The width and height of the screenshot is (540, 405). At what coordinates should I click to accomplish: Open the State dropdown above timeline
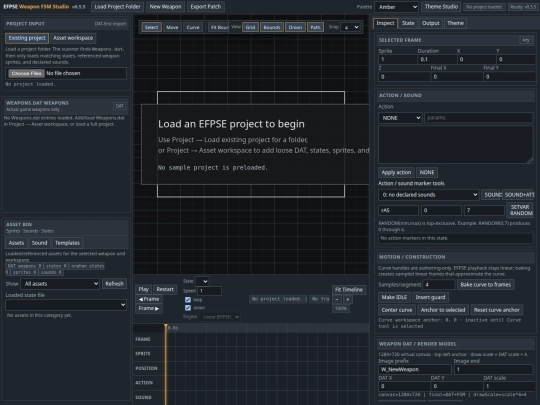coord(202,281)
